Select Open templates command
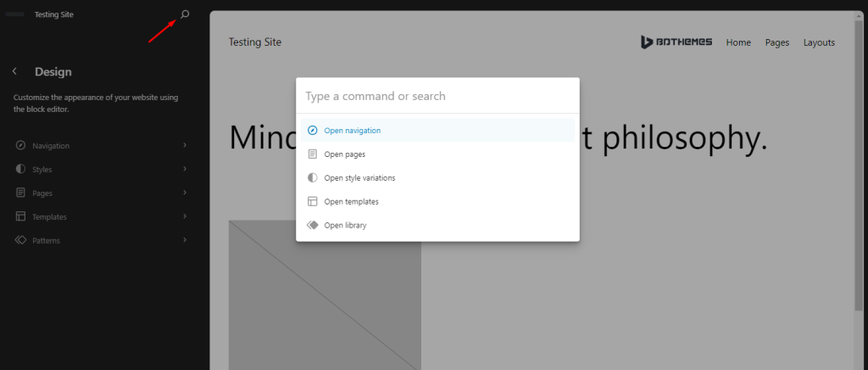868x370 pixels. click(x=351, y=202)
